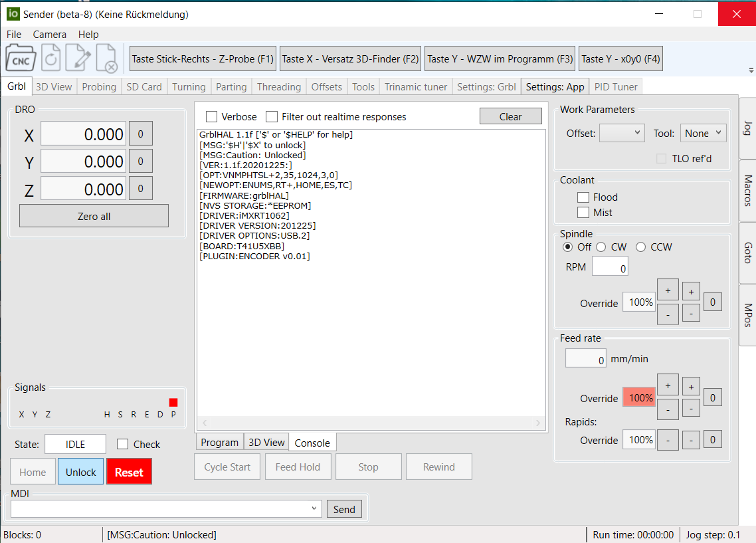The width and height of the screenshot is (756, 543).
Task: Click the close file icon
Action: coord(107,58)
